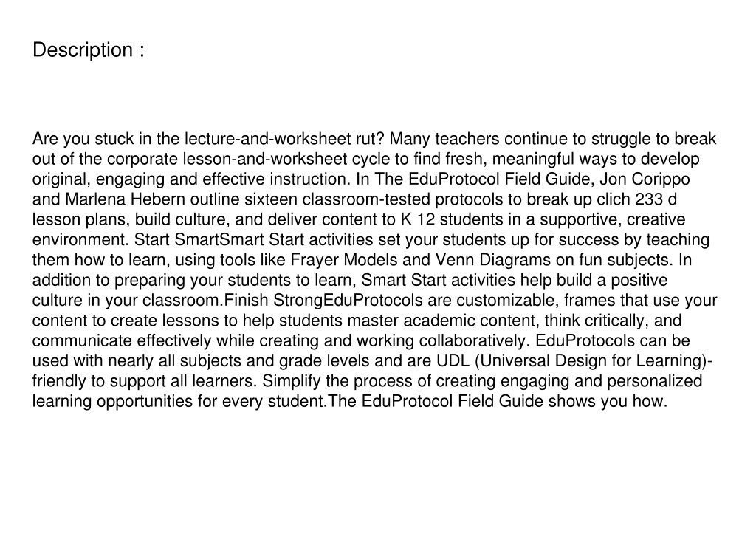This screenshot has height=534, width=756.
Task: Click the 'Description :' heading
Action: pyautogui.click(x=89, y=50)
